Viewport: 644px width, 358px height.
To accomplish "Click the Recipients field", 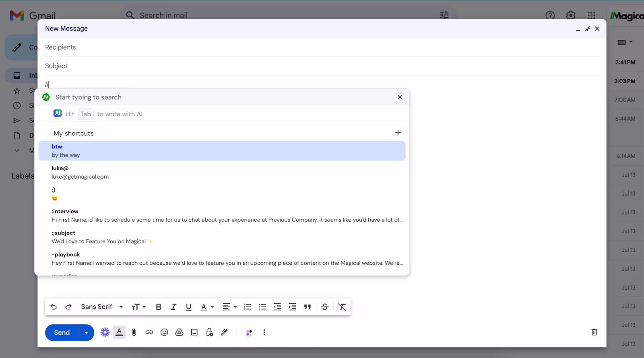I will 322,47.
